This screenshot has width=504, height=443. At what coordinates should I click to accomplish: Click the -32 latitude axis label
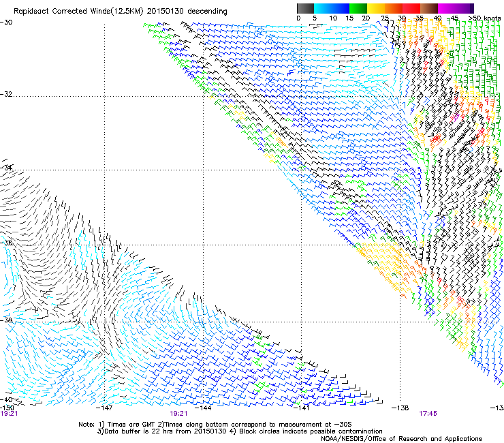click(x=6, y=94)
